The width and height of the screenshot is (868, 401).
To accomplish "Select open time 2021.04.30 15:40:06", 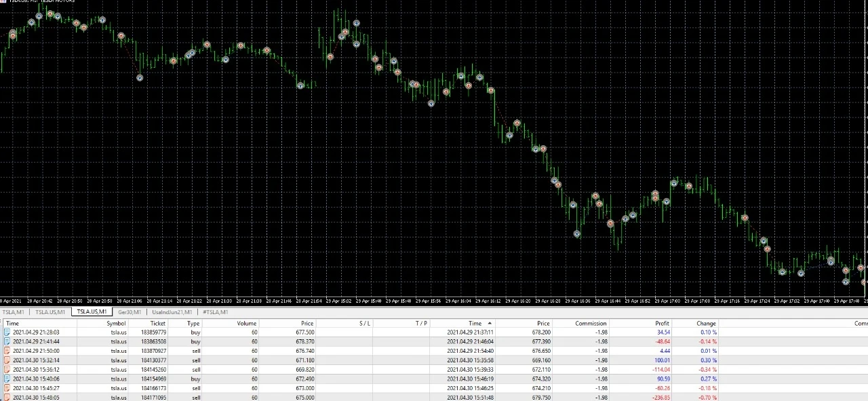I will tap(36, 379).
